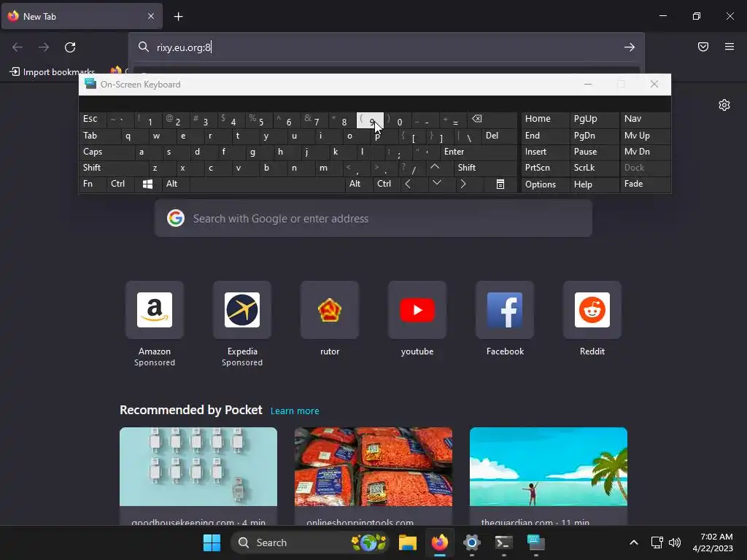Tap the Help key on On-Screen Keyboard

595,184
